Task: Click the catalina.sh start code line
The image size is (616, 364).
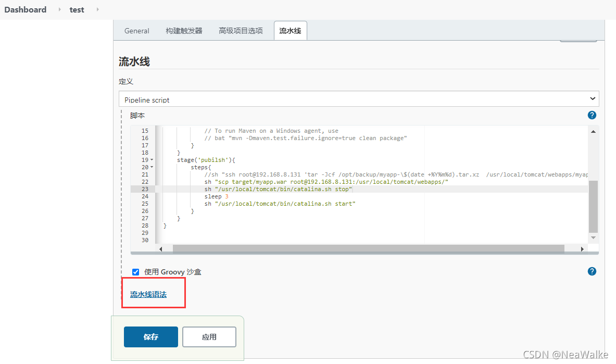Action: [280, 204]
